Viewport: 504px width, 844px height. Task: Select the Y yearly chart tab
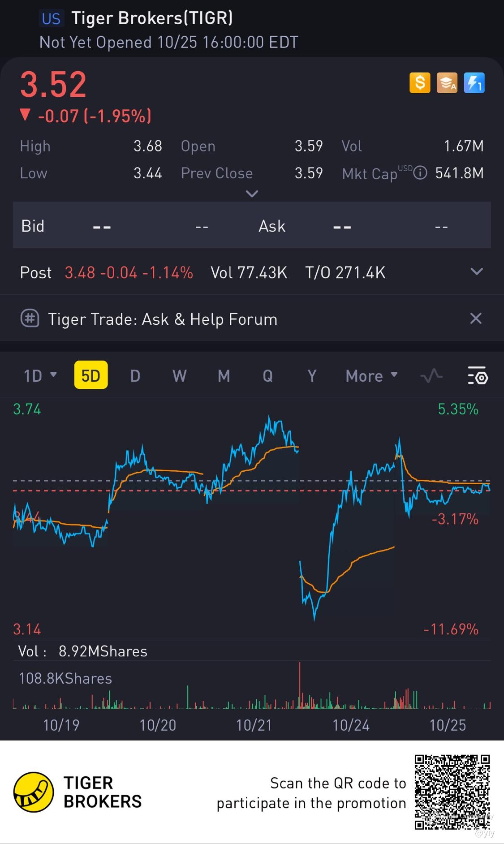(x=312, y=376)
